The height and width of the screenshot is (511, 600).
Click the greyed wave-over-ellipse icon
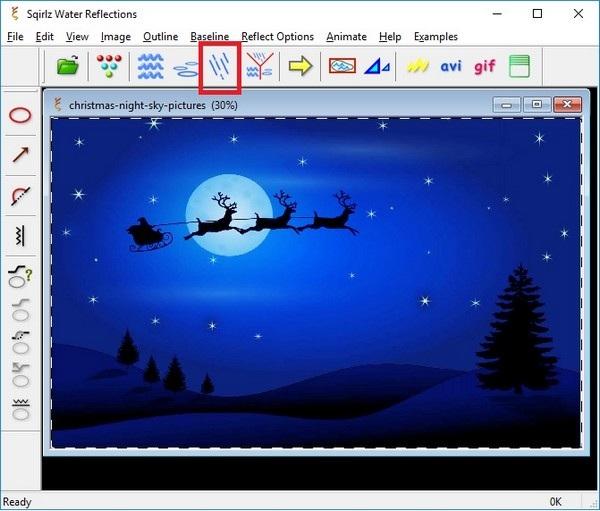(x=20, y=409)
